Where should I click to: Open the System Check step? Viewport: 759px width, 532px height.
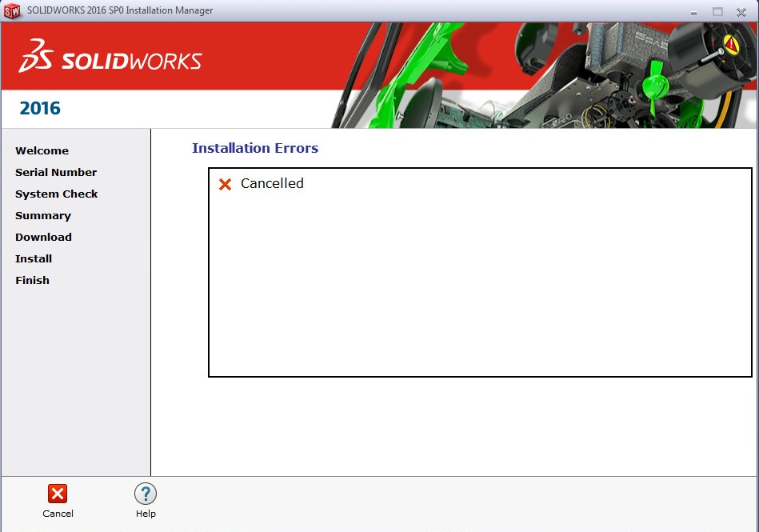[57, 194]
